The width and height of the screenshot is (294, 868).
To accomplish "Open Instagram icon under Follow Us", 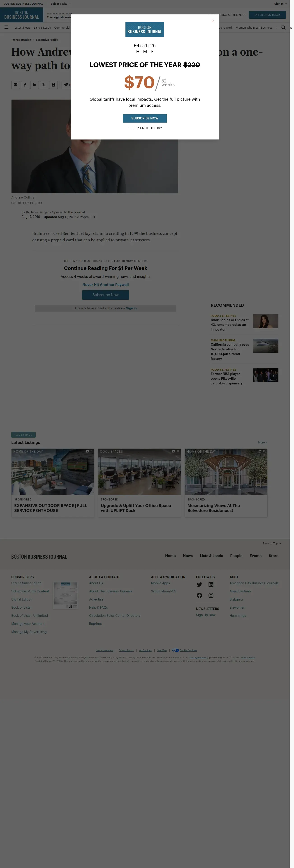I will [x=211, y=595].
